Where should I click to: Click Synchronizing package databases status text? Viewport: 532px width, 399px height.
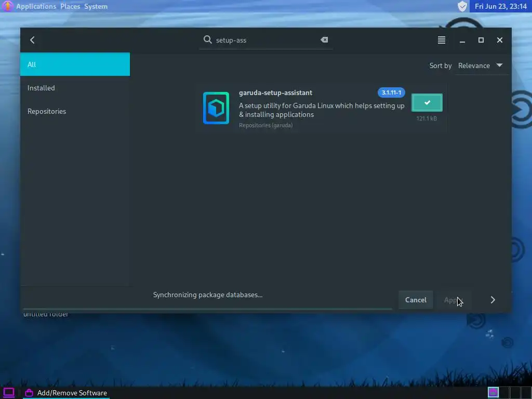(x=208, y=295)
